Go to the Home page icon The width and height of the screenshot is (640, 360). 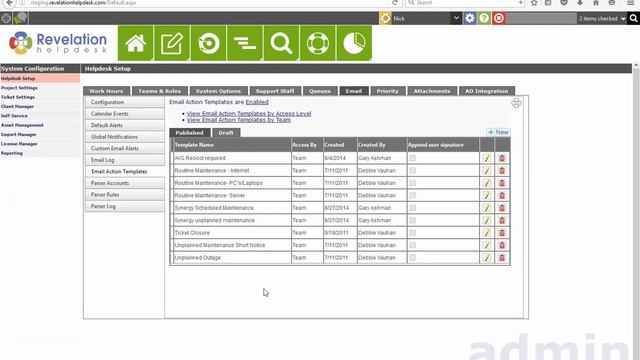[136, 43]
